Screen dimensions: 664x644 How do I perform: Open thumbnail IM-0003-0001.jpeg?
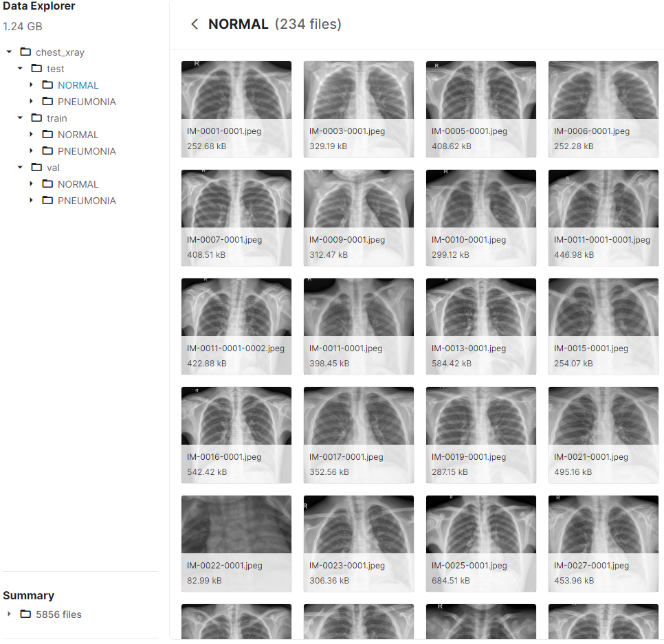359,109
